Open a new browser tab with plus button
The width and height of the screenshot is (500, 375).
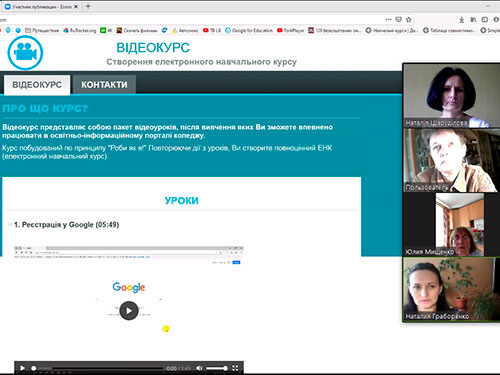(x=88, y=6)
